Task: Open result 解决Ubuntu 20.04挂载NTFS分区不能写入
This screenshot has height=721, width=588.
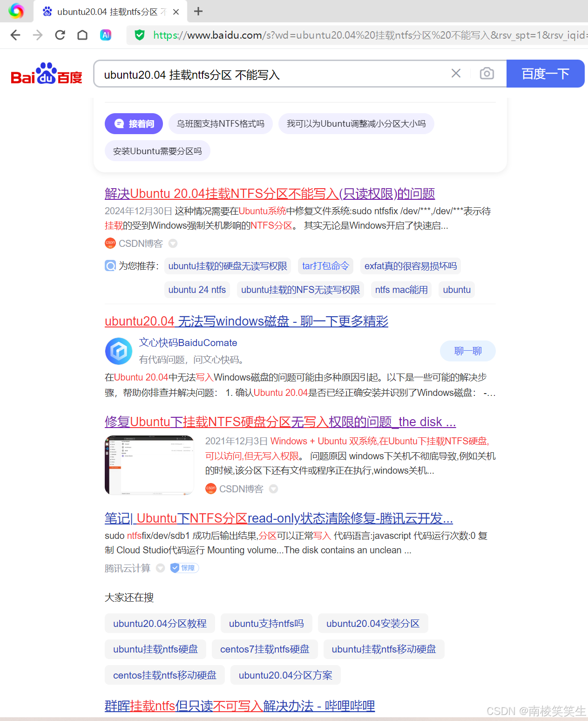Action: coord(270,193)
